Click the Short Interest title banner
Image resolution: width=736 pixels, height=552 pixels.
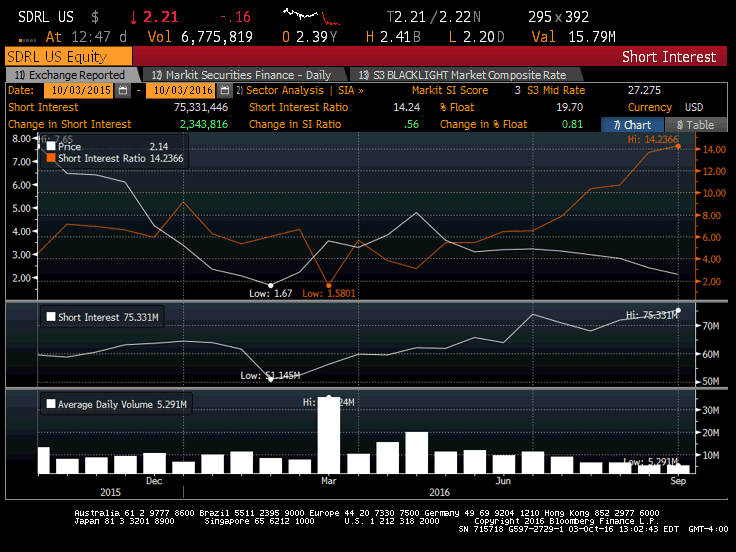click(x=669, y=57)
